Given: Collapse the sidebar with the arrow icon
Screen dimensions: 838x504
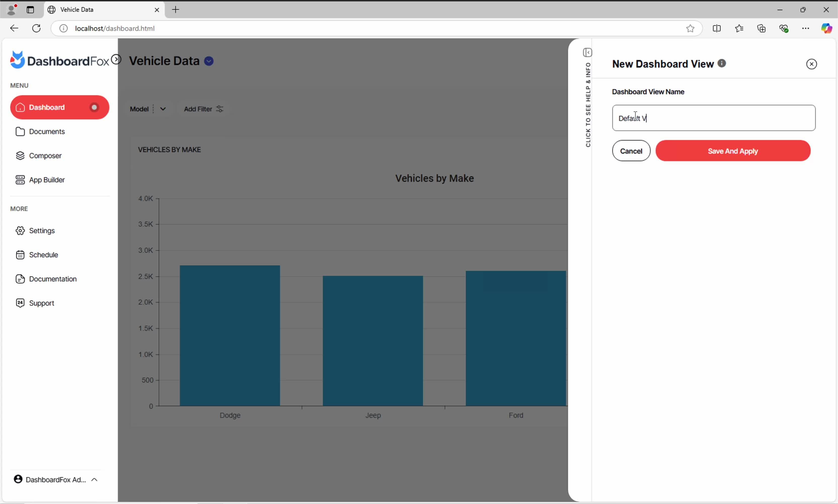Looking at the screenshot, I should (x=116, y=59).
